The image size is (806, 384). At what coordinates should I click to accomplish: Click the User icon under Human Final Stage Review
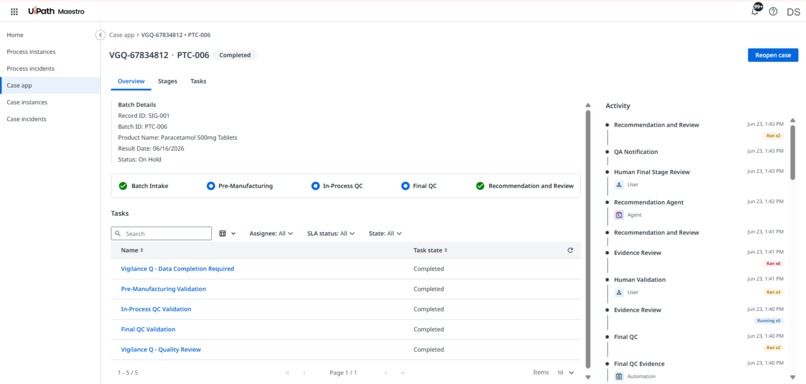click(619, 184)
